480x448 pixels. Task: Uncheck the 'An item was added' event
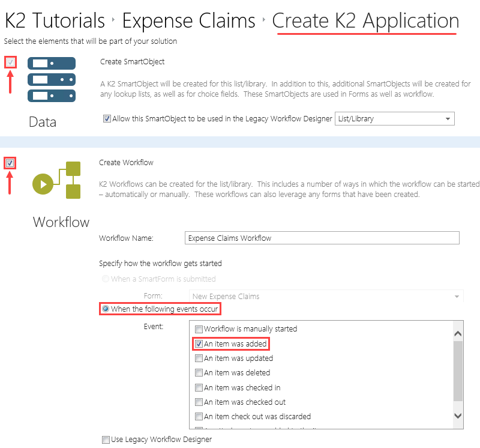(198, 344)
